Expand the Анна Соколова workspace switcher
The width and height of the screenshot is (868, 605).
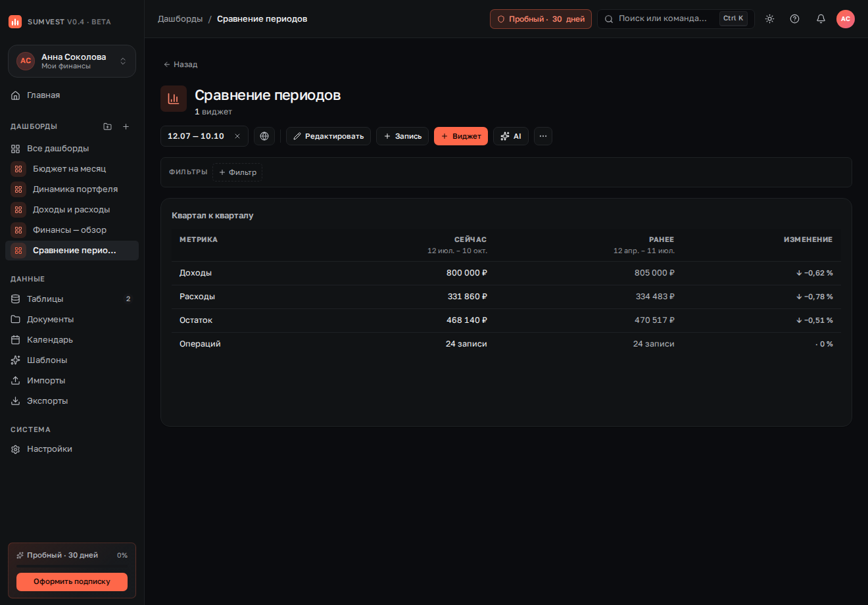pyautogui.click(x=72, y=61)
